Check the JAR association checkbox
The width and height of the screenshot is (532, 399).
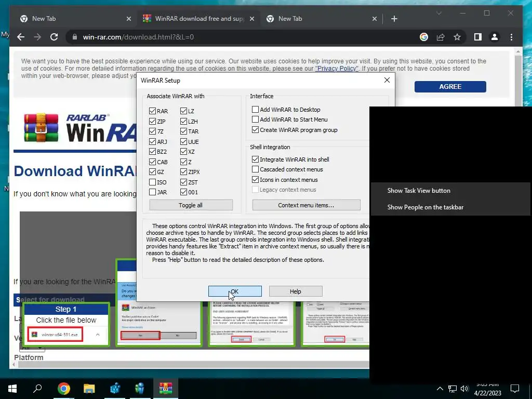tap(152, 192)
